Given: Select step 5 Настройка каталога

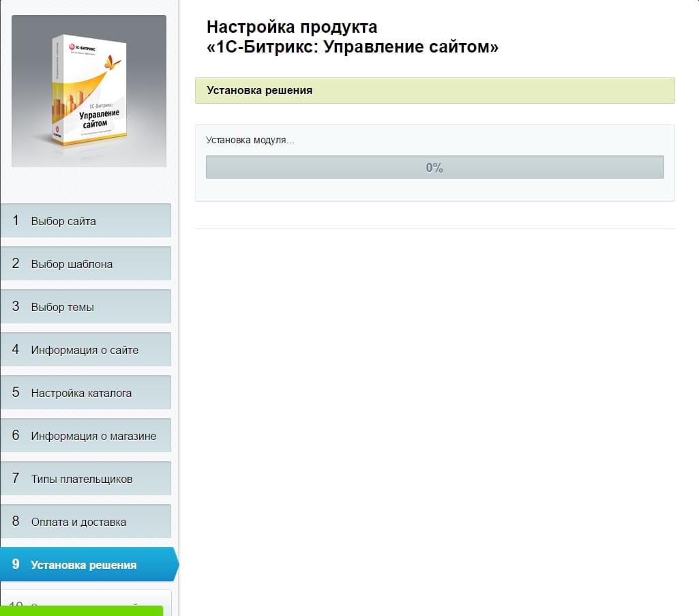Looking at the screenshot, I should (x=86, y=392).
